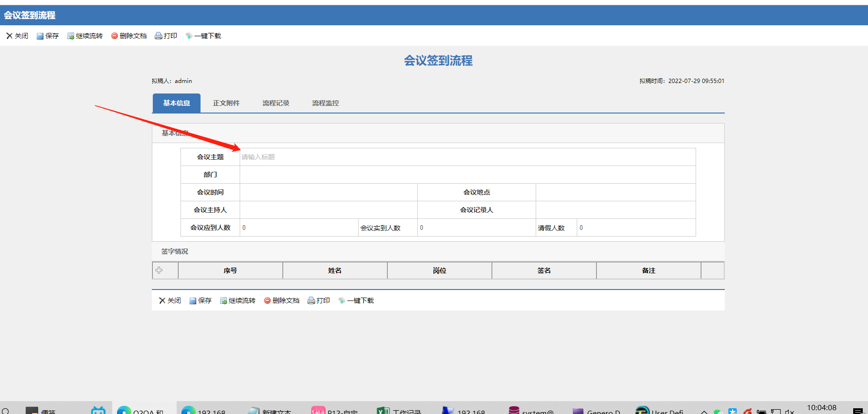Click 一键下载 in the top toolbar

click(203, 36)
